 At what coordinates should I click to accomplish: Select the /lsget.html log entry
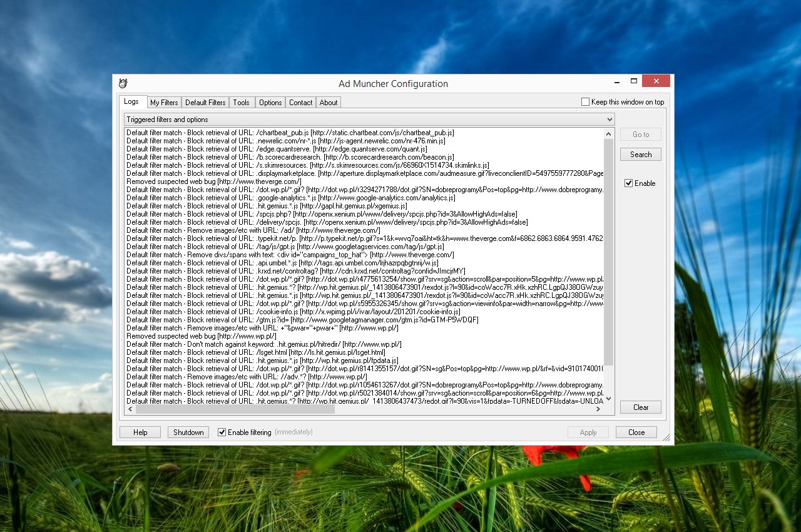coord(256,352)
